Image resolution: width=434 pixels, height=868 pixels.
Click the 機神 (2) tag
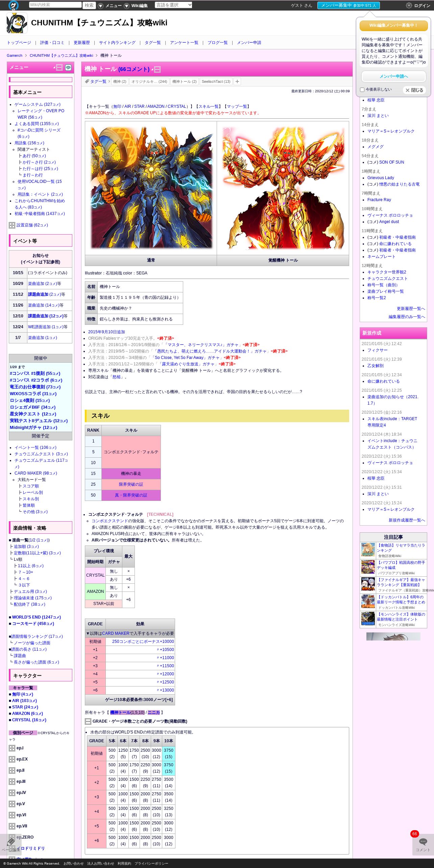120,81
